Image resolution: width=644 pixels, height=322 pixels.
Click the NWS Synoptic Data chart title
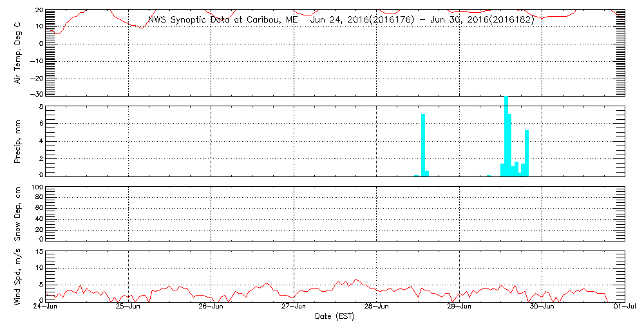pos(341,20)
